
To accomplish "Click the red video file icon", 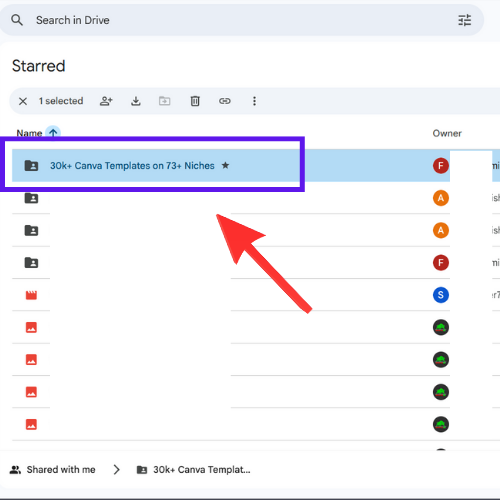I will click(x=31, y=295).
